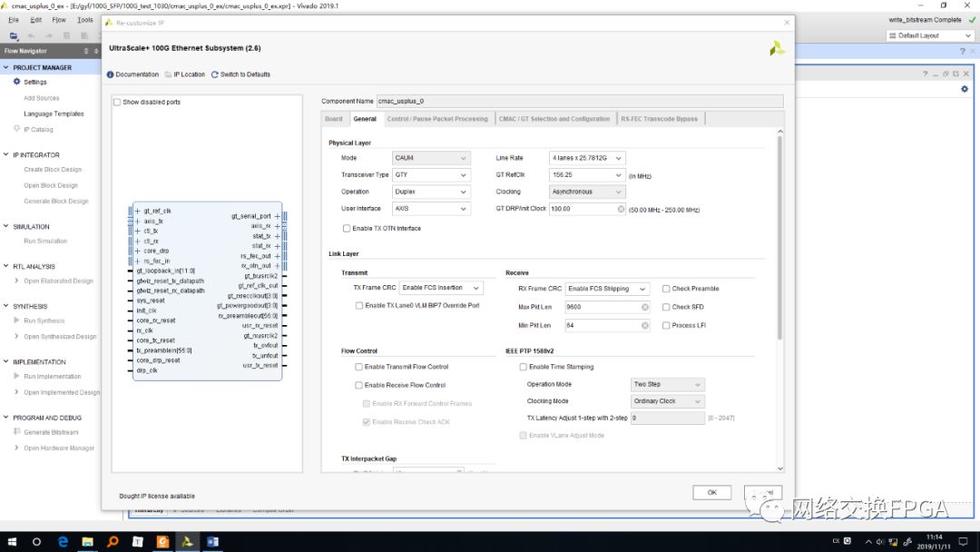Screen dimensions: 980x552
Task: Click the OK button
Action: 712,493
